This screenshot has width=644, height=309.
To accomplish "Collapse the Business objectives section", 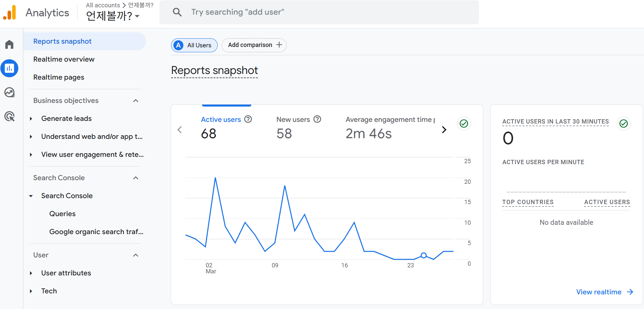I will 135,101.
